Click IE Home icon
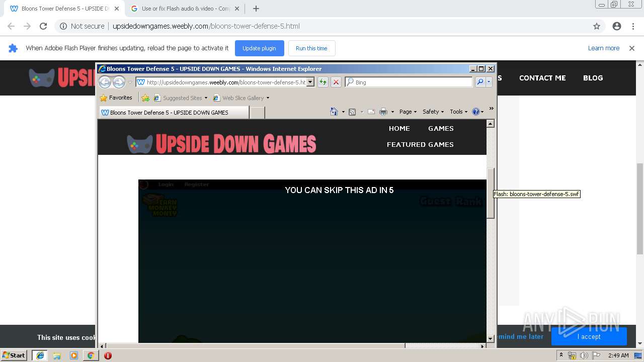The height and width of the screenshot is (362, 644). [334, 112]
